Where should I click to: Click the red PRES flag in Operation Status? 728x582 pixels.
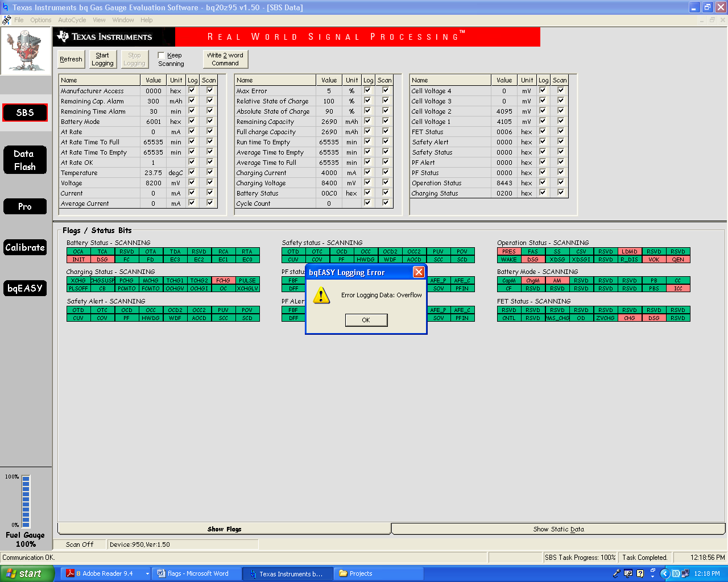(x=509, y=251)
